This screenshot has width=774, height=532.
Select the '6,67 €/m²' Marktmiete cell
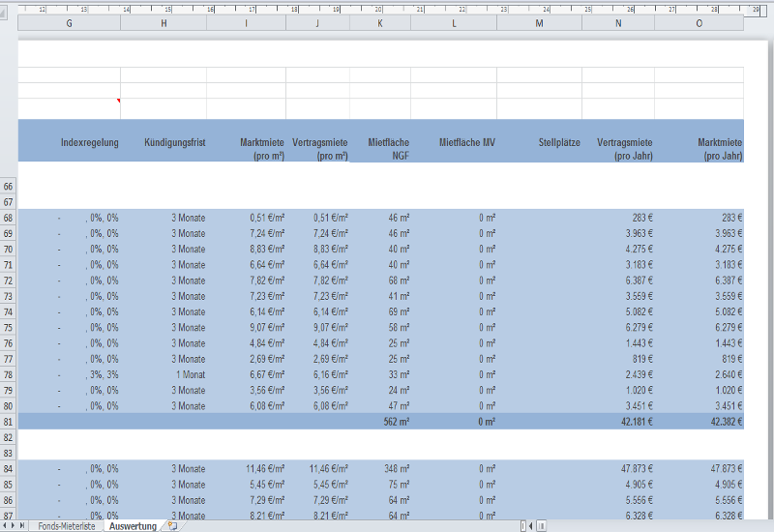pyautogui.click(x=247, y=375)
